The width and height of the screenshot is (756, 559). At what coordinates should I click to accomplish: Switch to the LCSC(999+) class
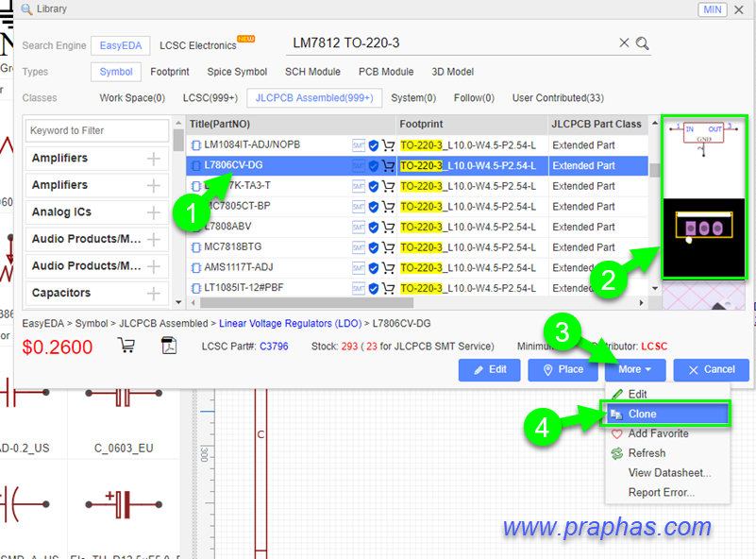pos(210,98)
